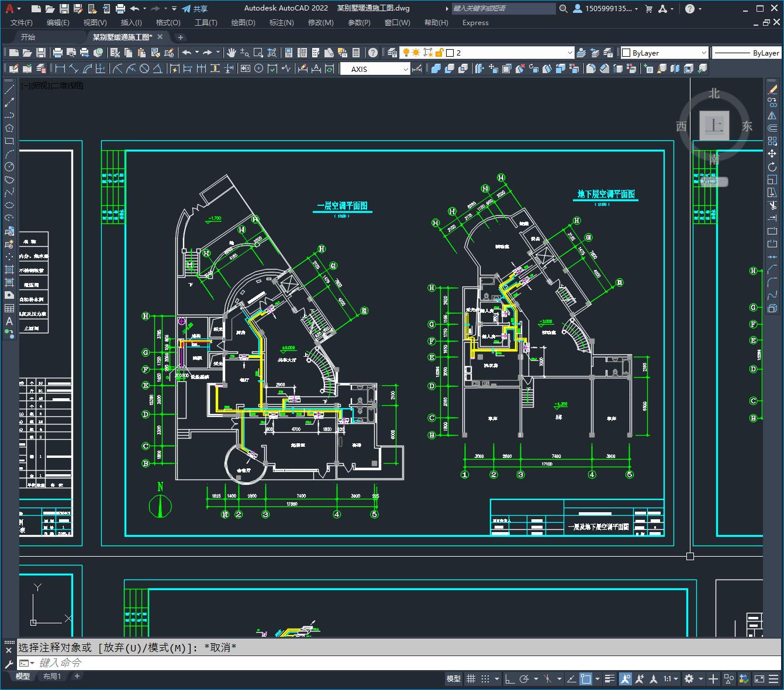This screenshot has height=690, width=784.
Task: Select the Line tool in Draw toolbar
Action: 9,89
